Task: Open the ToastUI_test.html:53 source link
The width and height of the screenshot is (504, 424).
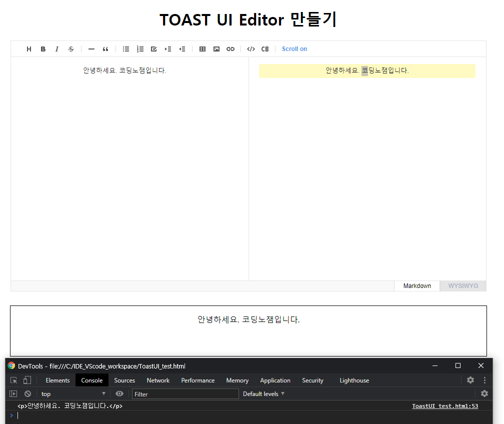Action: pos(445,406)
